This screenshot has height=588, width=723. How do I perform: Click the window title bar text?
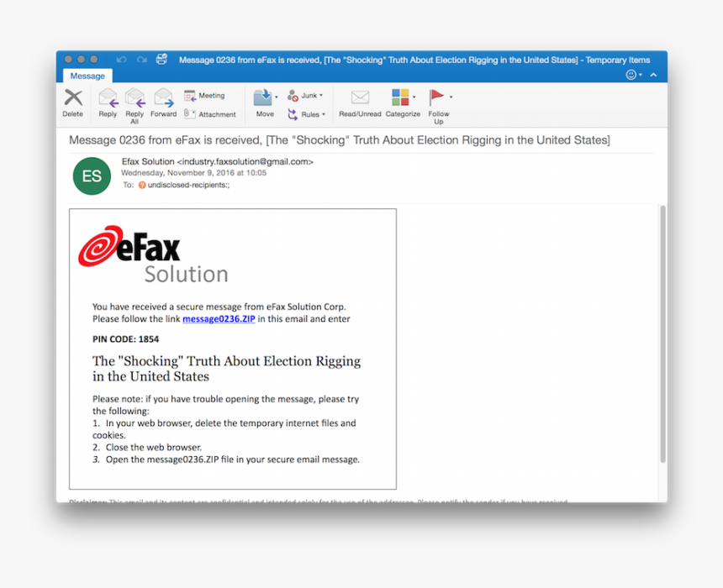tap(414, 60)
